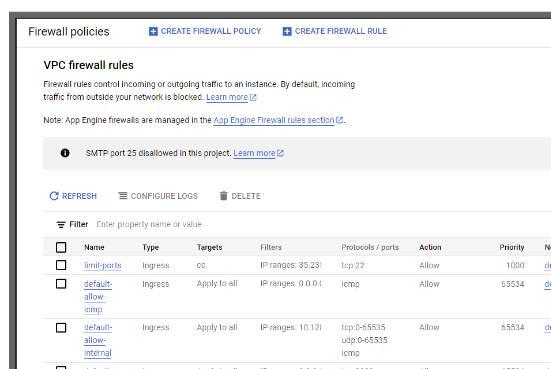Sort by the Name column header
This screenshot has height=369, width=551.
pyautogui.click(x=94, y=247)
